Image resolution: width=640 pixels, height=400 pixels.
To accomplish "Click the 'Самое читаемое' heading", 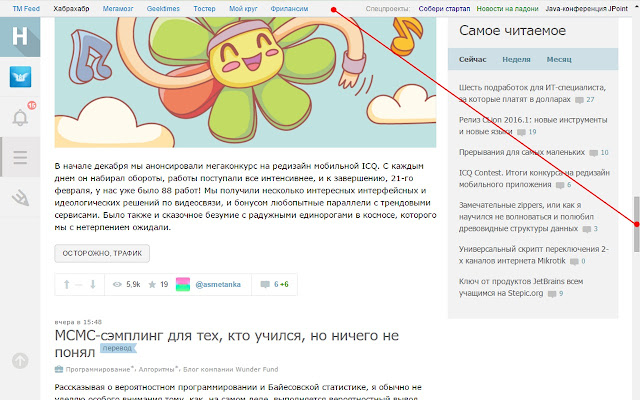I will tap(513, 31).
